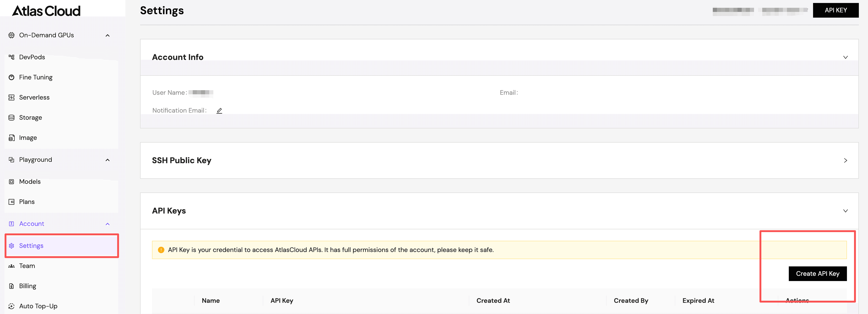Screen dimensions: 868x314
Task: Collapse the On-Demand GPUs menu chevron
Action: pyautogui.click(x=108, y=35)
